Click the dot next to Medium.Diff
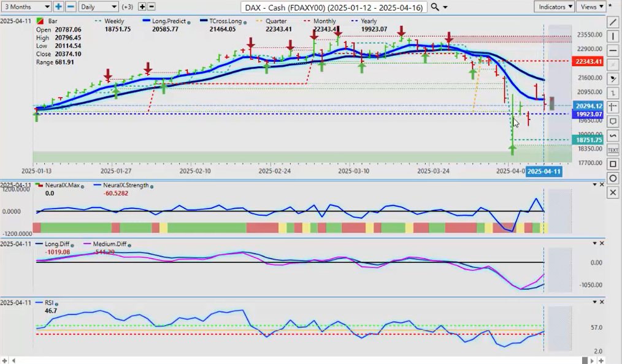Image resolution: width=622 pixels, height=364 pixels. point(129,245)
